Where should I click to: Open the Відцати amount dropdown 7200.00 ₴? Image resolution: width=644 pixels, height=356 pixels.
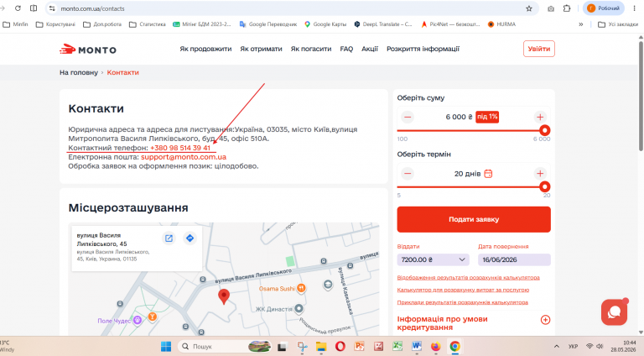pyautogui.click(x=433, y=259)
